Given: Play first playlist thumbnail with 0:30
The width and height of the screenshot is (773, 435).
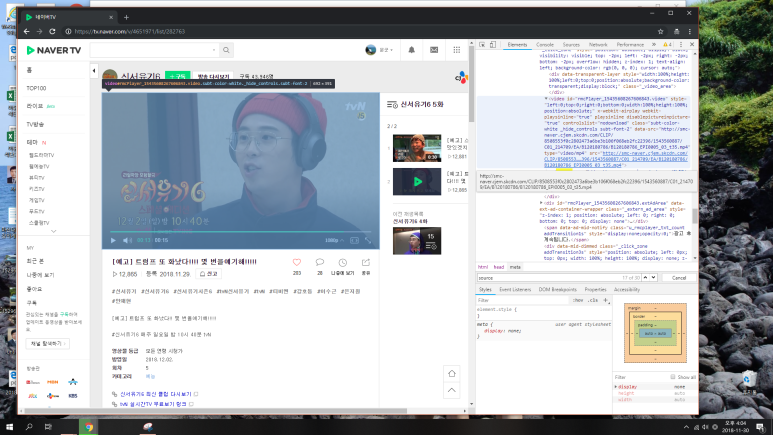Looking at the screenshot, I should coord(417,148).
